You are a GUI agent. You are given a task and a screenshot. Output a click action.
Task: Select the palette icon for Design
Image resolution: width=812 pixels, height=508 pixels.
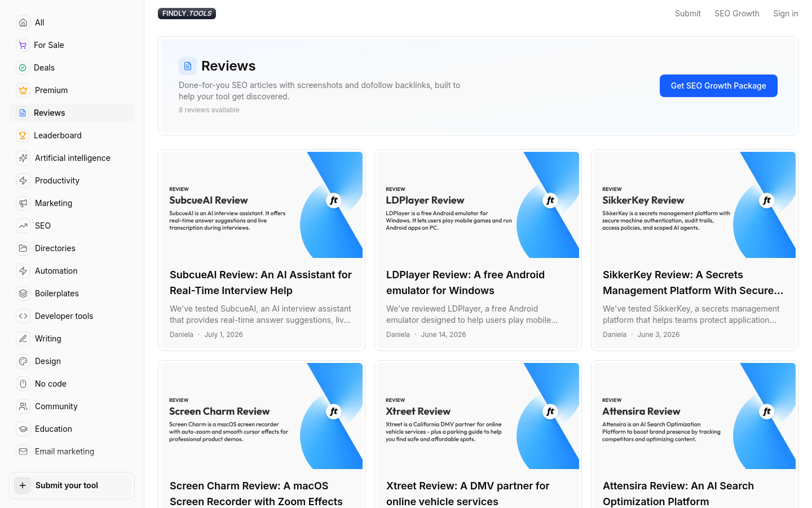pos(23,361)
